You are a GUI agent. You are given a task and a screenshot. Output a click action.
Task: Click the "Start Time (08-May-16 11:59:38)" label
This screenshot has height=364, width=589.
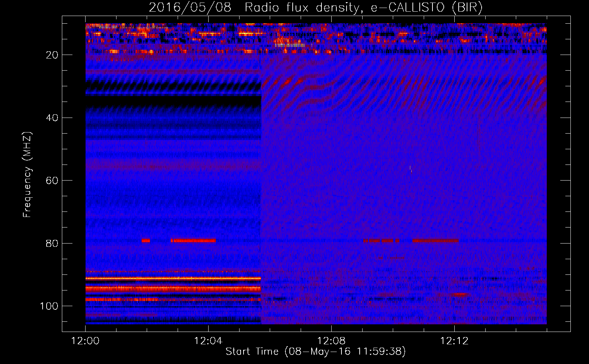pyautogui.click(x=316, y=351)
